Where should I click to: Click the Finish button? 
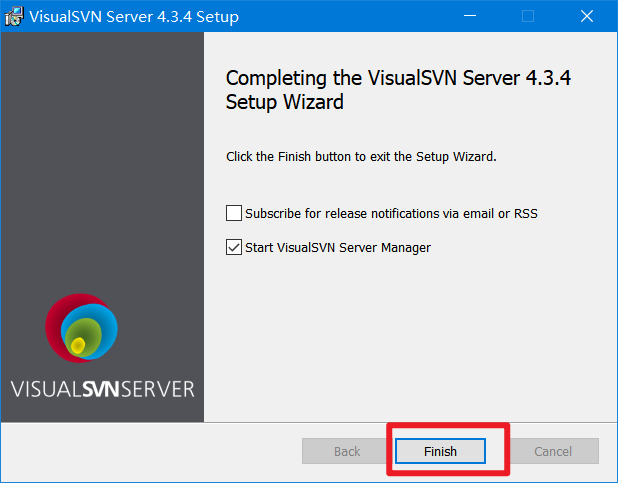coord(440,451)
